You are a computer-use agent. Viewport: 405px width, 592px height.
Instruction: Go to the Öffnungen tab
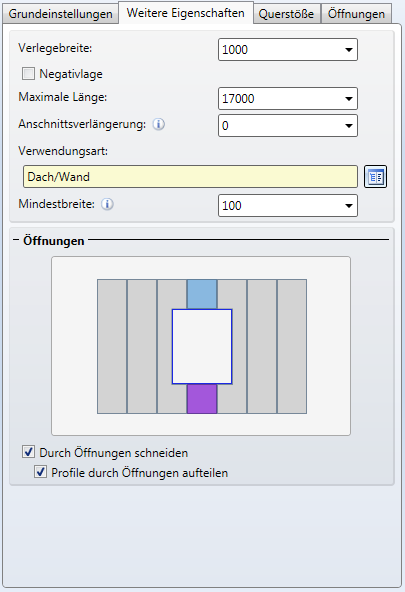[x=356, y=14]
